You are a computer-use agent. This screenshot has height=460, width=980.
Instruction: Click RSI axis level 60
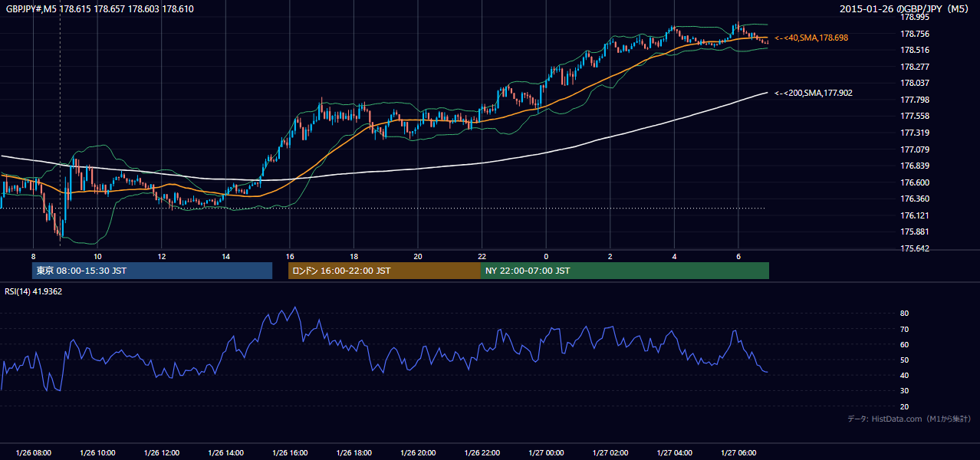(905, 344)
